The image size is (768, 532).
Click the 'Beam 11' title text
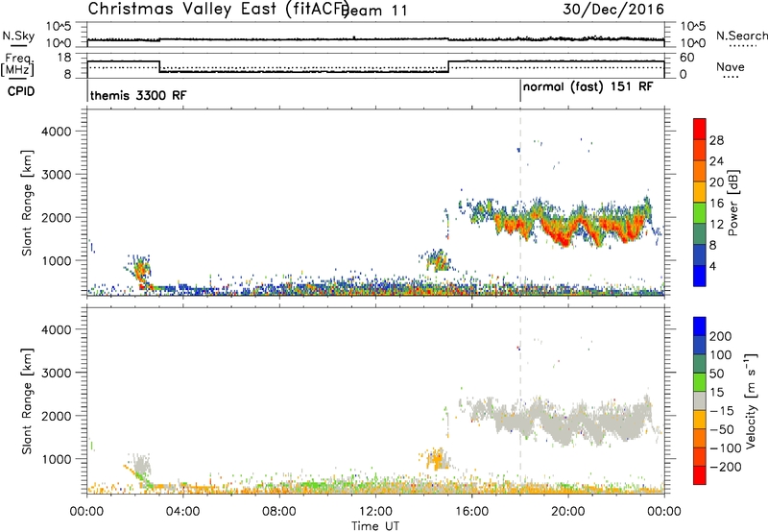click(x=375, y=11)
